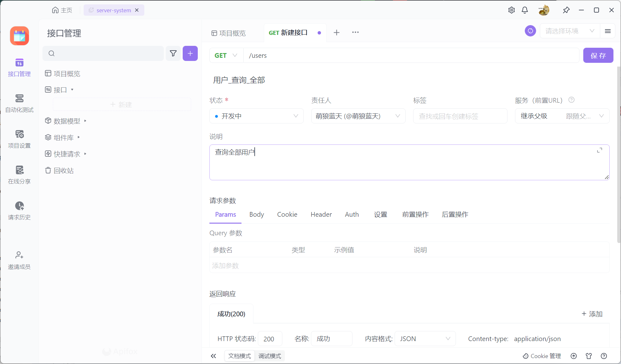This screenshot has width=621, height=364.
Task: Click the HTTP 状态码 200 field
Action: (270, 339)
